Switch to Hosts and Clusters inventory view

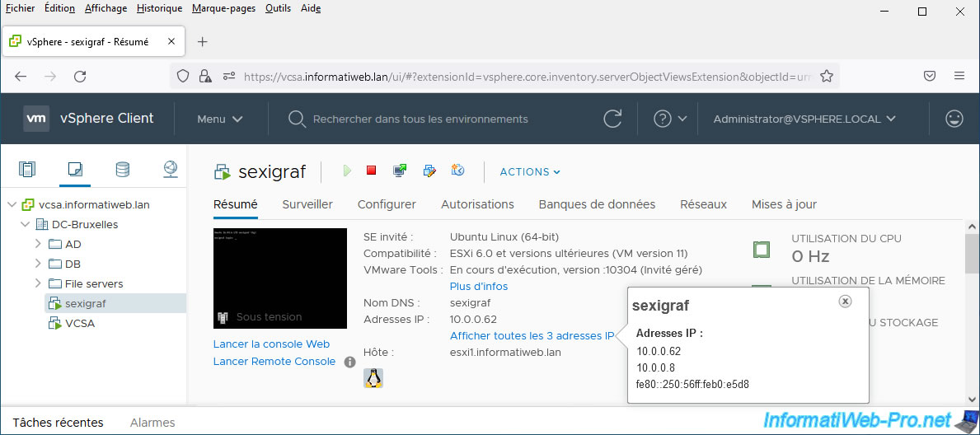(27, 170)
